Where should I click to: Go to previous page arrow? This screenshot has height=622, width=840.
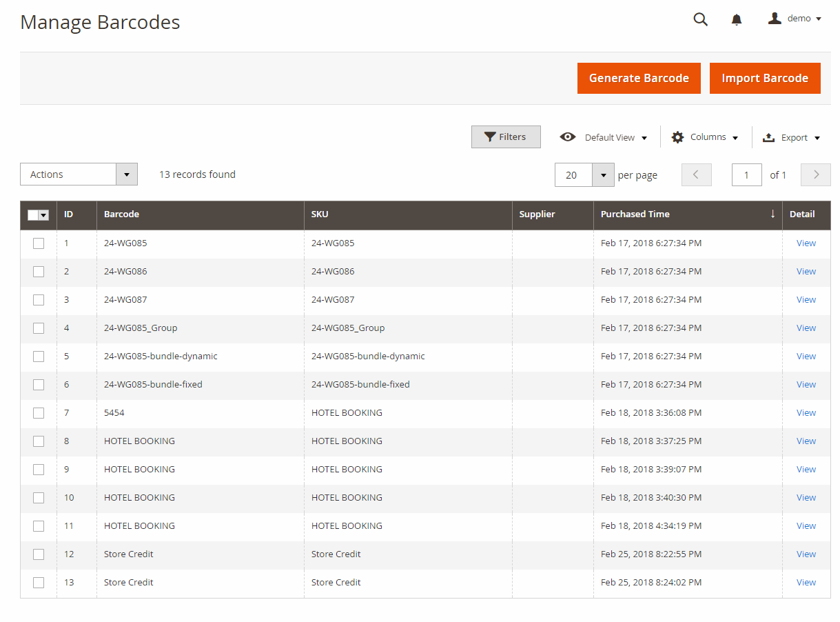click(696, 174)
